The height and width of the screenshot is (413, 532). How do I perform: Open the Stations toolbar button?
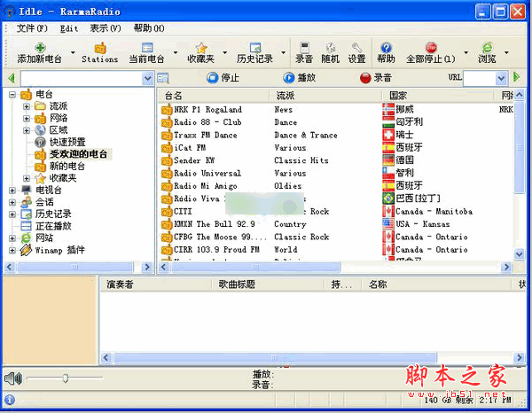coord(99,53)
